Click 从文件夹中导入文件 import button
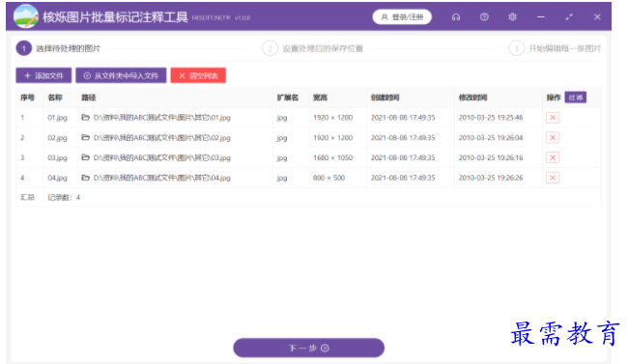628x364 pixels. coord(121,75)
